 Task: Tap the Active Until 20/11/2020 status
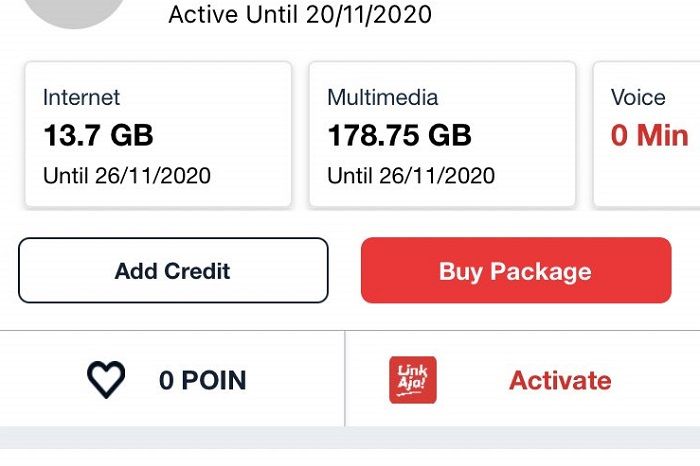300,14
